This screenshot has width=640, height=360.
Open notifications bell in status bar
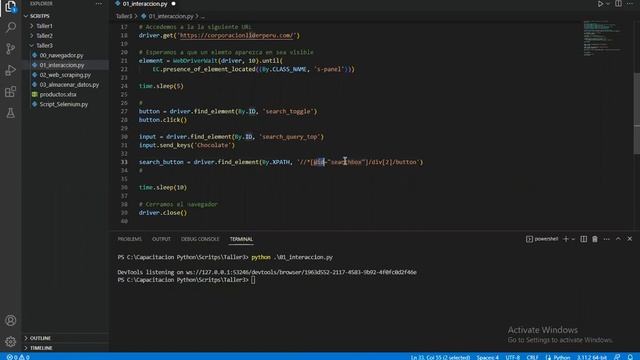coord(630,357)
